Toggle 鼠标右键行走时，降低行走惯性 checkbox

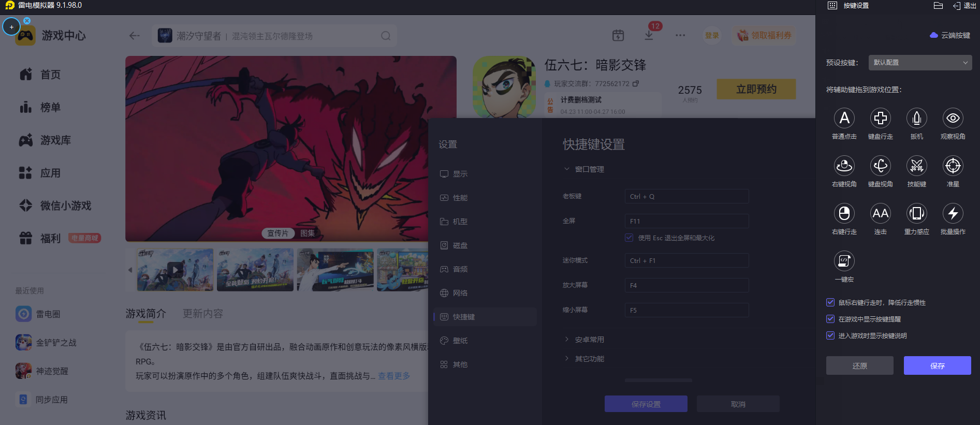pyautogui.click(x=830, y=302)
